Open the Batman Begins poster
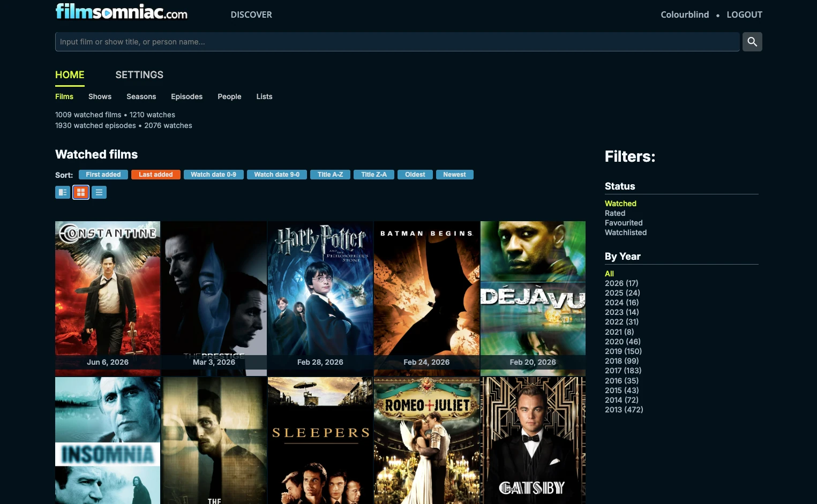817x504 pixels. [x=426, y=298]
